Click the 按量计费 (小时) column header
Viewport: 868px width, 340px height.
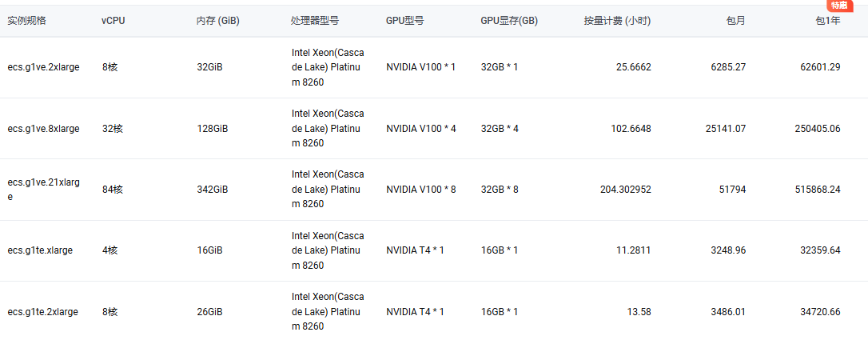point(617,21)
